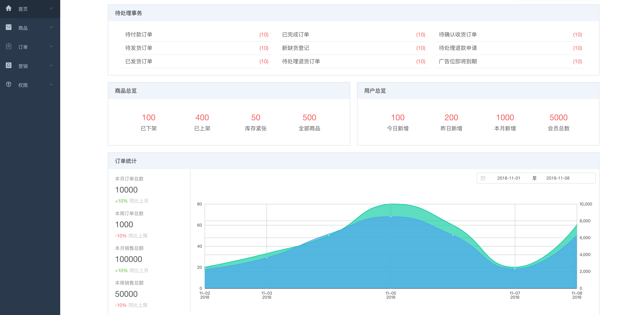Click the 订单统计 panel header
The width and height of the screenshot is (644, 315).
353,161
